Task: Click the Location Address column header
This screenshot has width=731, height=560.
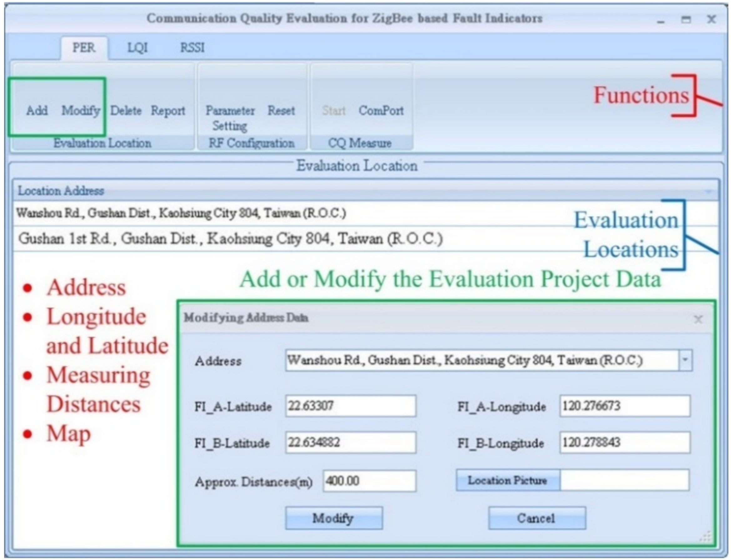Action: [x=61, y=191]
